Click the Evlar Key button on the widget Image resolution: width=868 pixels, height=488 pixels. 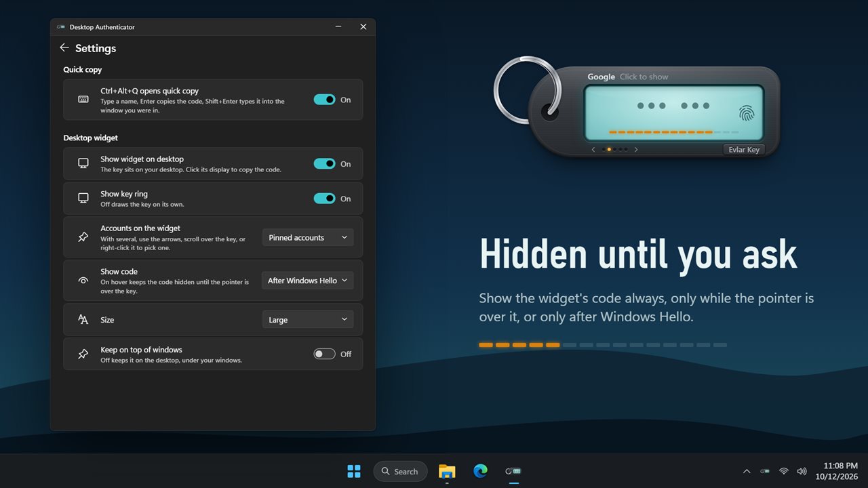tap(744, 150)
